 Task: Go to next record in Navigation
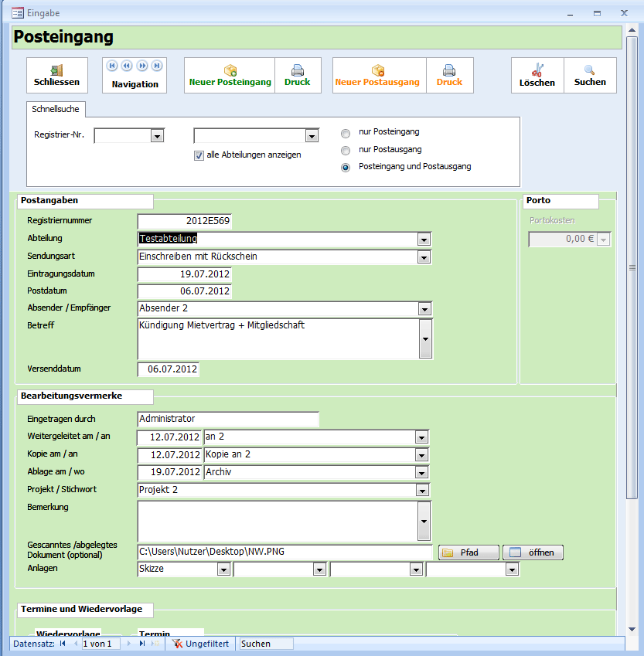[x=142, y=66]
